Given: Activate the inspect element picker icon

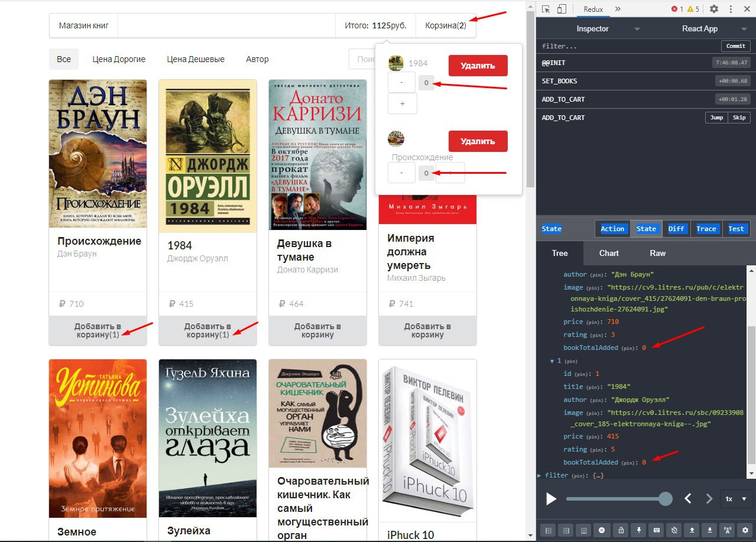Looking at the screenshot, I should coord(546,9).
